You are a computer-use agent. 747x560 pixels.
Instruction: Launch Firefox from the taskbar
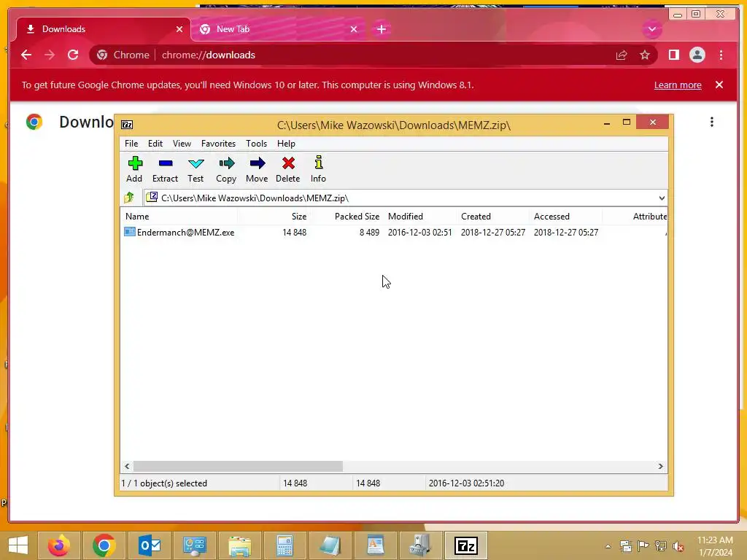point(59,545)
